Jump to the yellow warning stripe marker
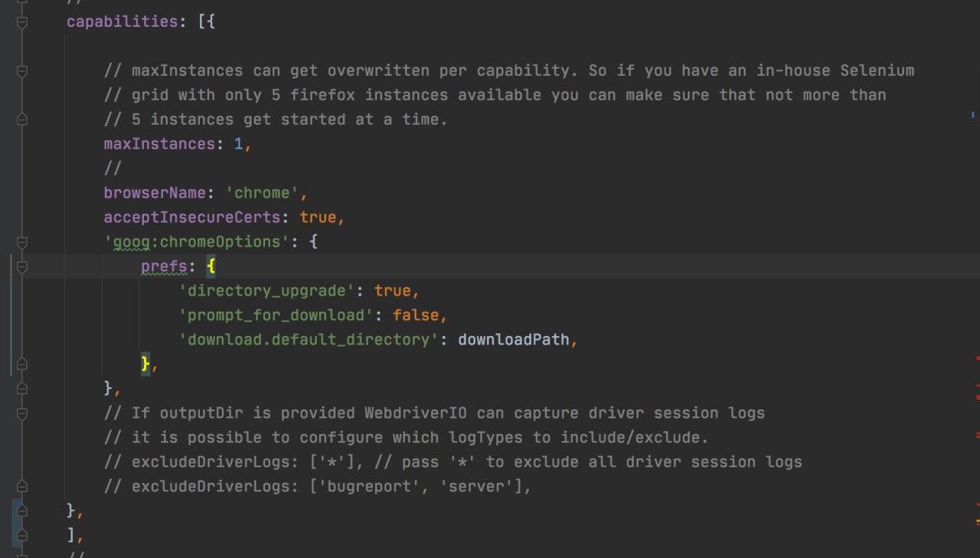980x558 pixels. 978,521
